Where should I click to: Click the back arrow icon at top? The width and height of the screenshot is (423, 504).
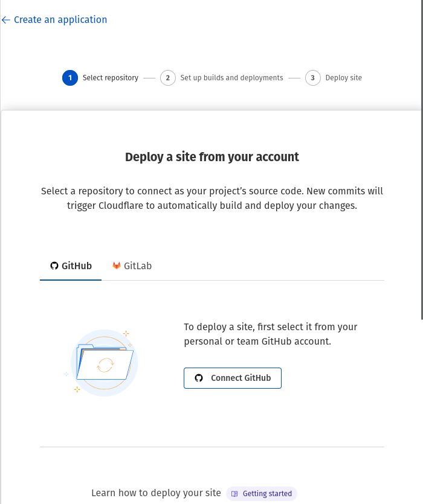6,20
